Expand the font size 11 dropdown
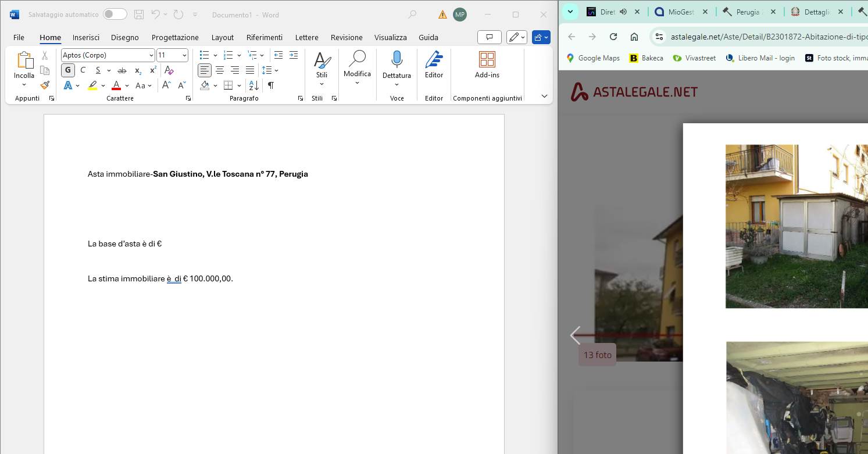Viewport: 868px width, 454px height. point(185,55)
